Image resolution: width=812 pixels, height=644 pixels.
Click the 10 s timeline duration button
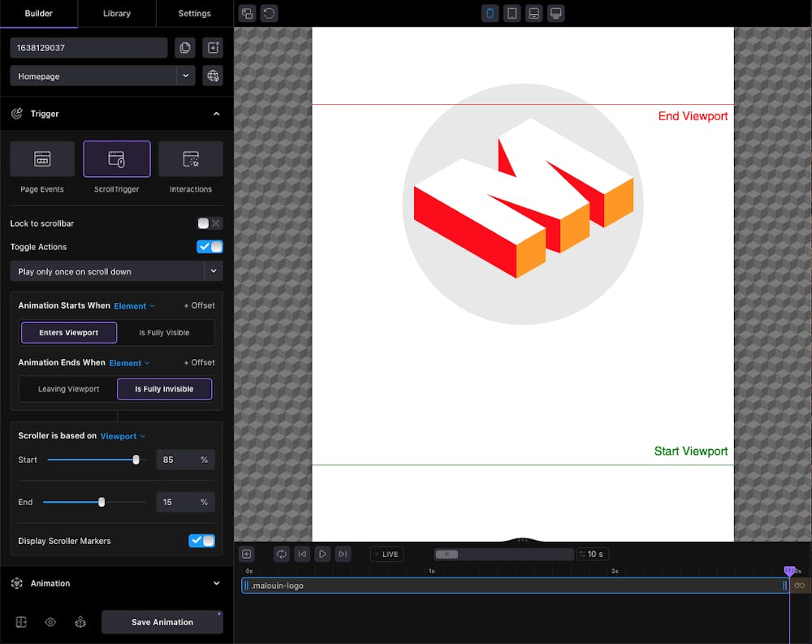tap(593, 554)
